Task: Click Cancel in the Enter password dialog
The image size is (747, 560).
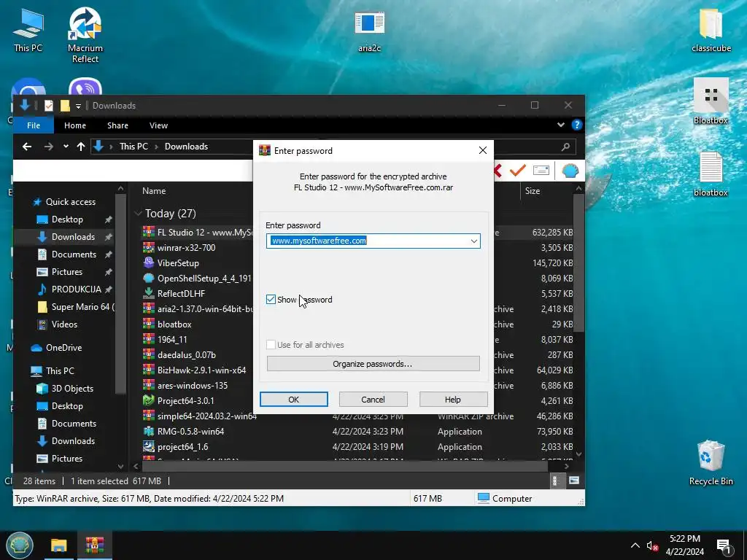Action: point(373,400)
